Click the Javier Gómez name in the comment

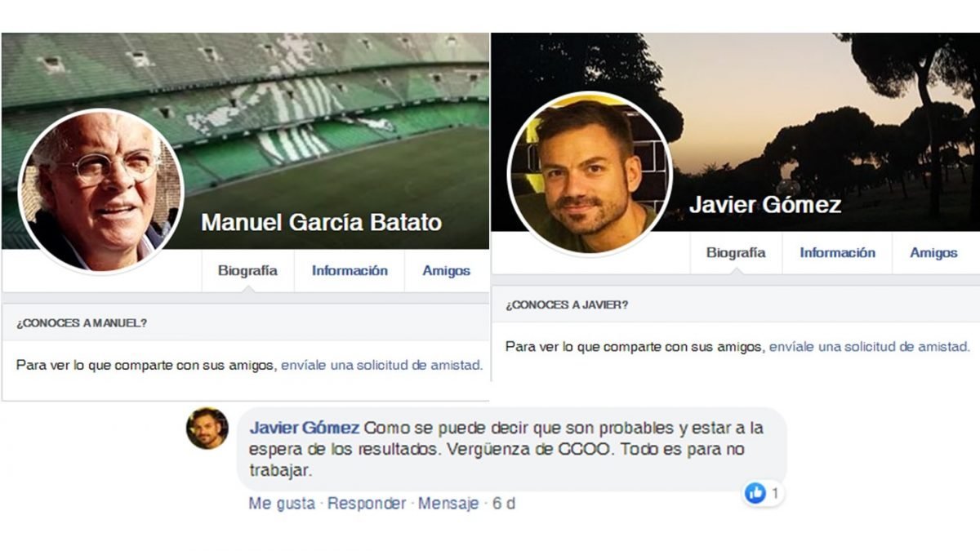coord(305,429)
